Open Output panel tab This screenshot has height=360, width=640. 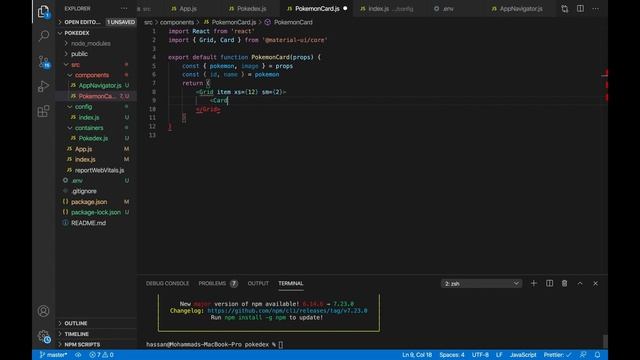tap(258, 283)
